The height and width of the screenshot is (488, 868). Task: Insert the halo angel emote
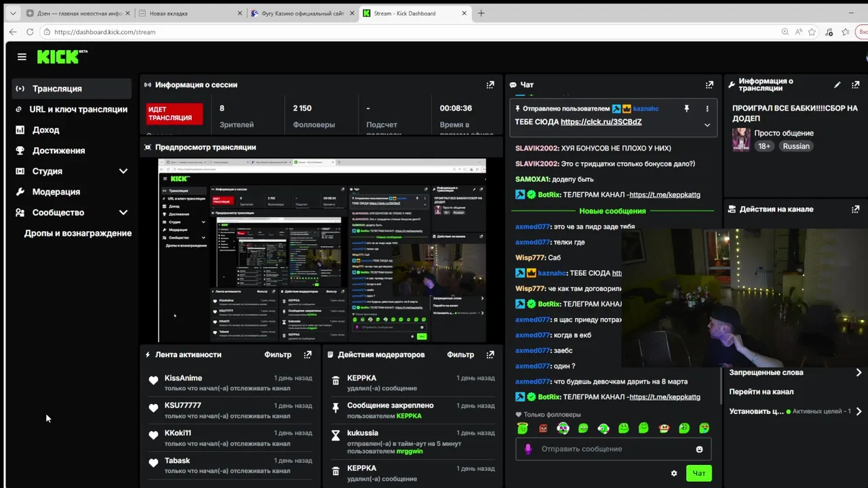pos(522,428)
